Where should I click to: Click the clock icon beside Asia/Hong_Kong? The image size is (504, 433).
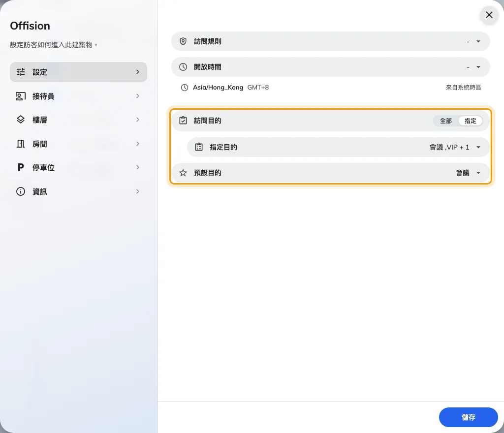184,88
